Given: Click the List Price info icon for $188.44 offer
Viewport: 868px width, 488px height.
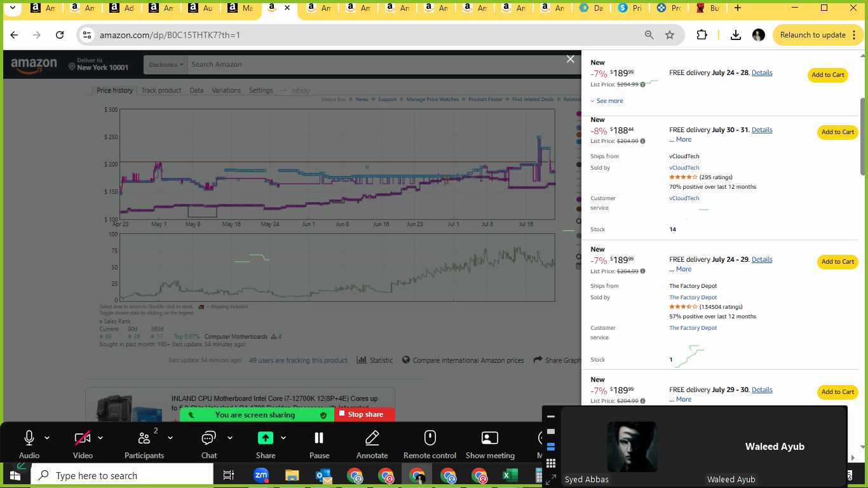Looking at the screenshot, I should (642, 141).
